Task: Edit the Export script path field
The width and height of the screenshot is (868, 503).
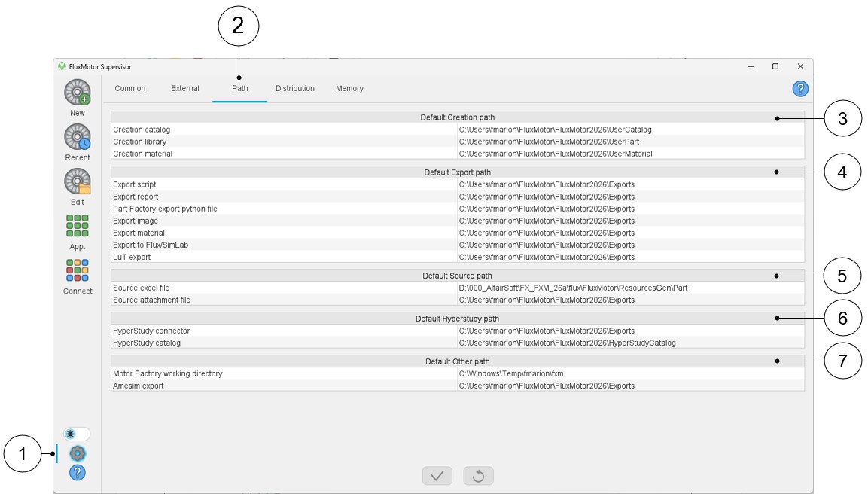Action: point(631,184)
